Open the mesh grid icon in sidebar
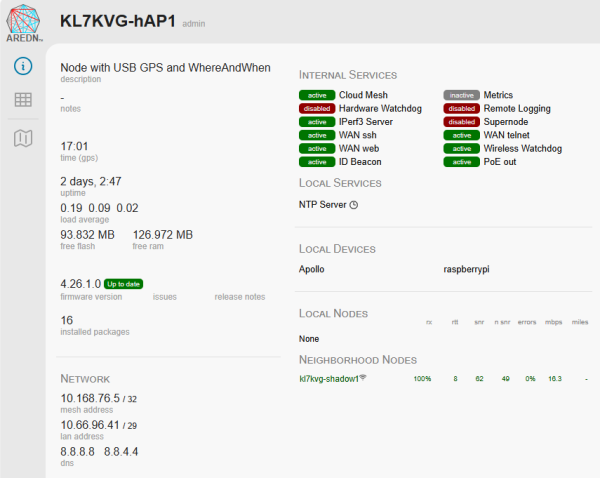The height and width of the screenshot is (478, 600). pyautogui.click(x=22, y=100)
